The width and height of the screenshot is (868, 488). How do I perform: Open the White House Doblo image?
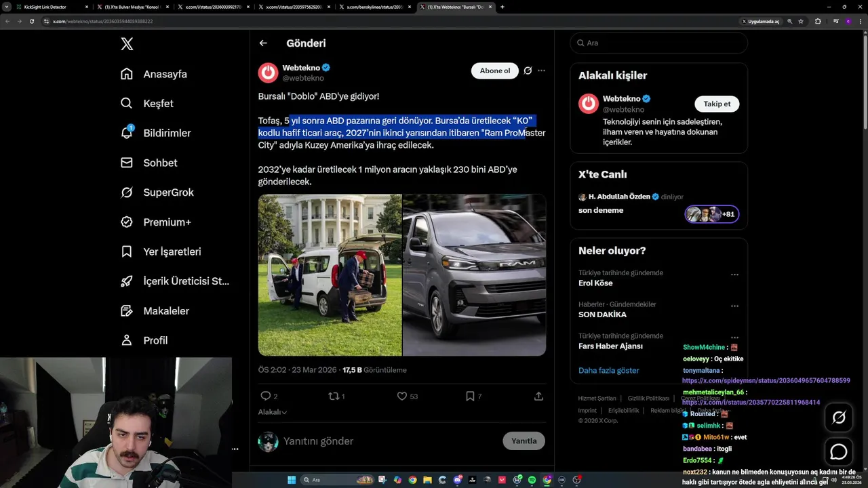pyautogui.click(x=330, y=275)
